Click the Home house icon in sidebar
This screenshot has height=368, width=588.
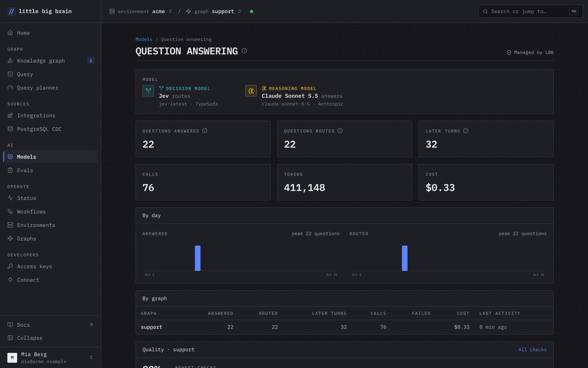[10, 33]
